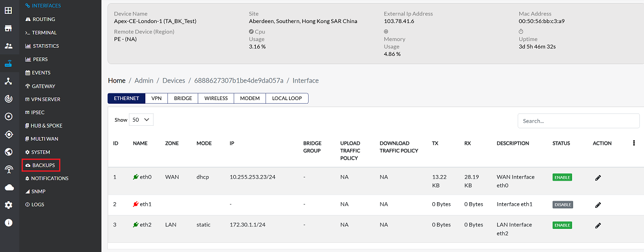The image size is (644, 252).
Task: Click the info icon at rail bottom
Action: click(9, 223)
